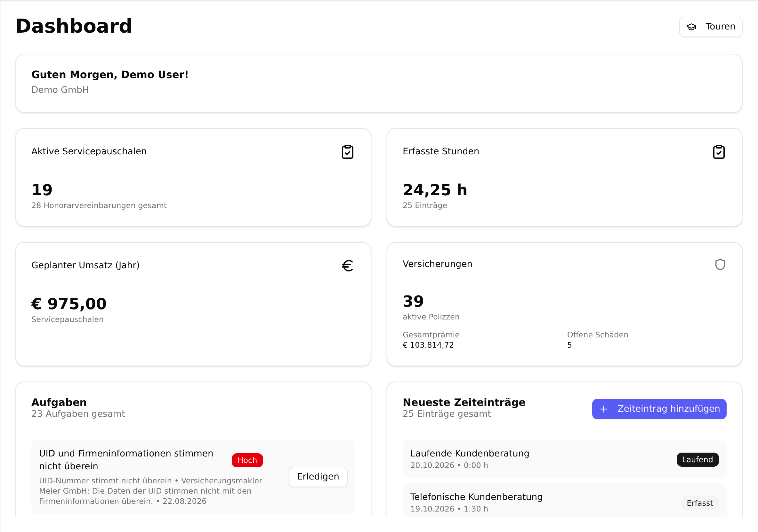758x532 pixels.
Task: Click the Demo GmbH company name
Action: pos(60,90)
